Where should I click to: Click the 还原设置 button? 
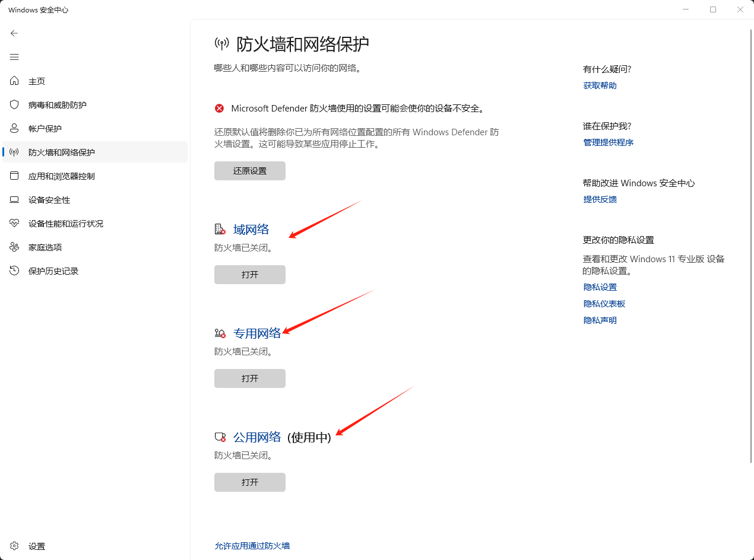249,170
